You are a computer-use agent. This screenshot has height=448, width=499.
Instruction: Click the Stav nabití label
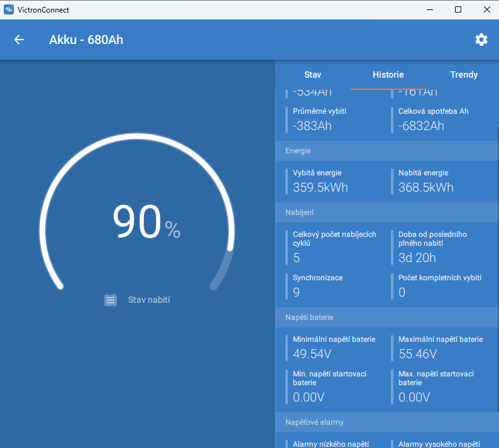pyautogui.click(x=149, y=300)
